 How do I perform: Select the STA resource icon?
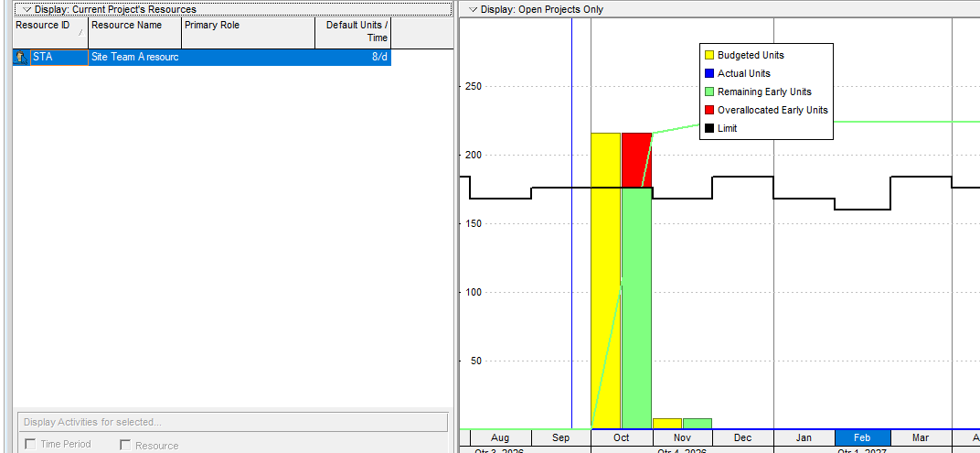coord(21,58)
